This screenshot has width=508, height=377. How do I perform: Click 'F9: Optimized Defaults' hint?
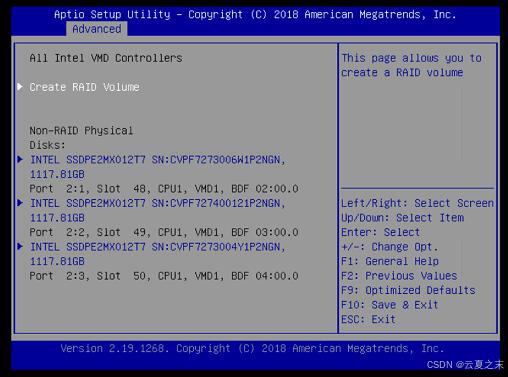[x=408, y=290]
